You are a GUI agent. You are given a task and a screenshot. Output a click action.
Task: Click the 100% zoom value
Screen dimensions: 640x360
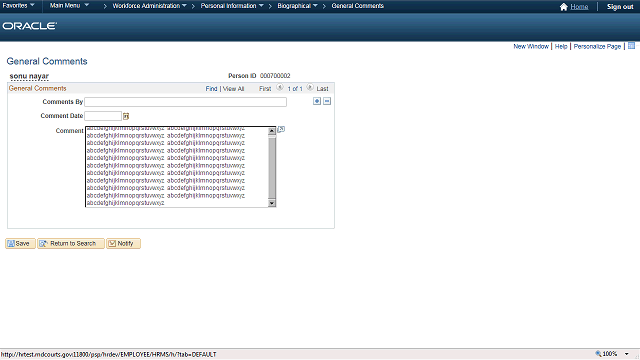(x=610, y=354)
